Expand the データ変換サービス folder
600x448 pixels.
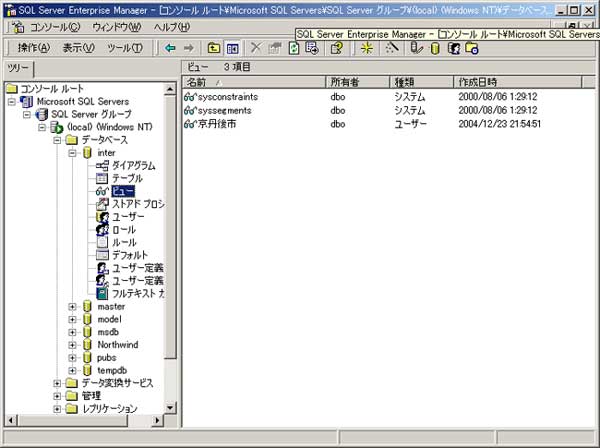57,383
